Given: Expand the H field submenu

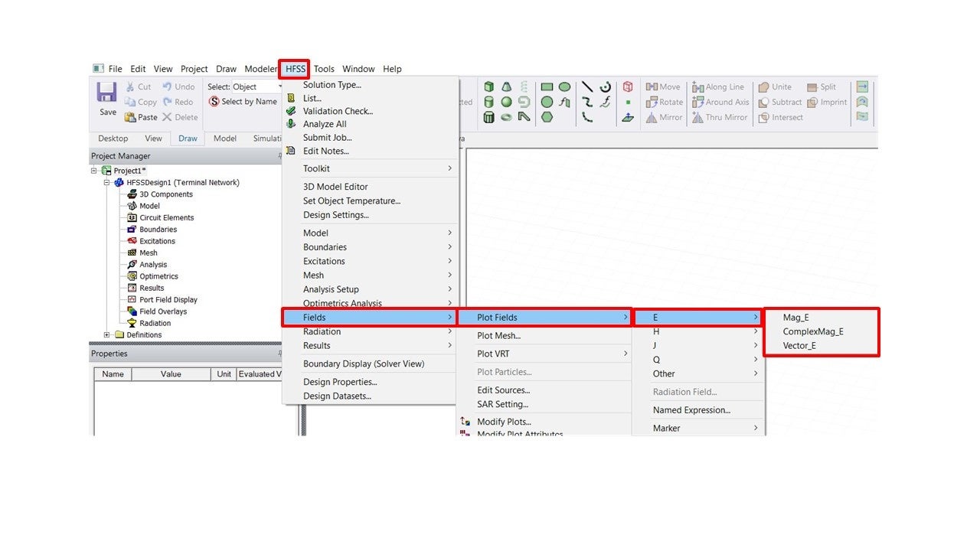Looking at the screenshot, I should coord(697,331).
